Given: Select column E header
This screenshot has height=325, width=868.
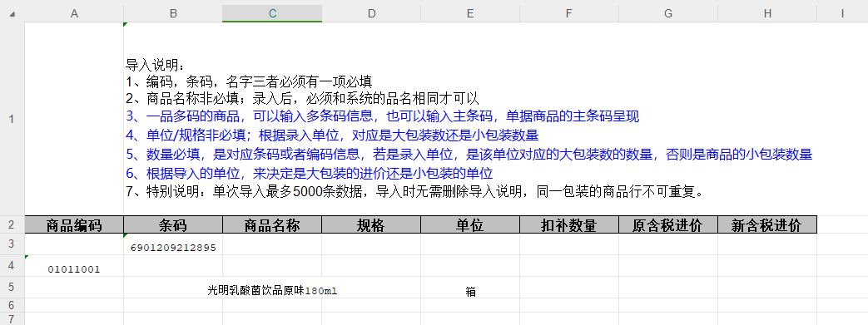Looking at the screenshot, I should tap(470, 13).
